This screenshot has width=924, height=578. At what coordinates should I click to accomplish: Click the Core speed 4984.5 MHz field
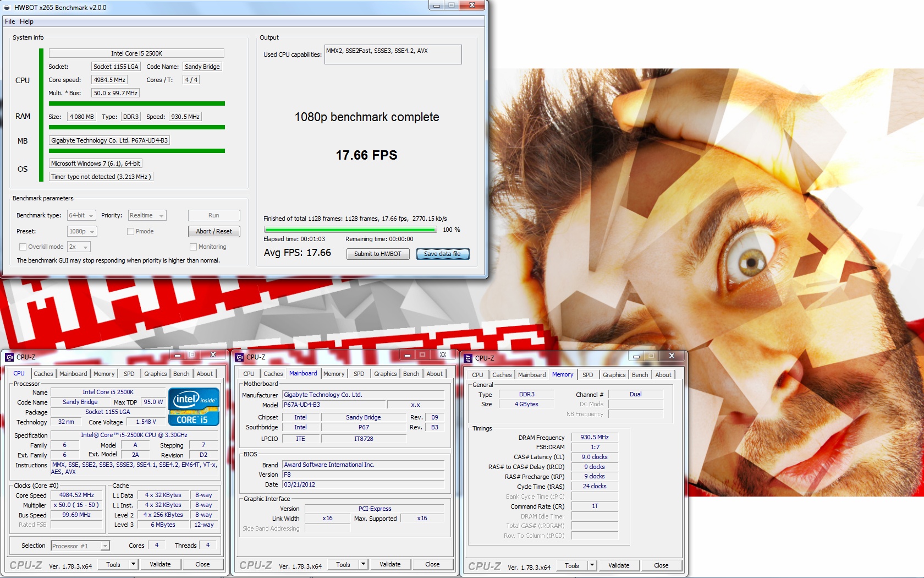pos(109,80)
